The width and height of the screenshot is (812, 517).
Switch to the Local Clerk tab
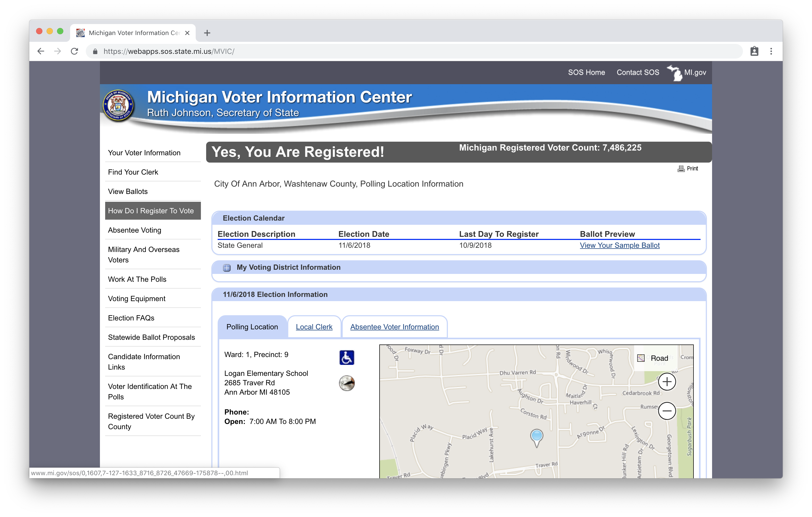[x=314, y=327]
